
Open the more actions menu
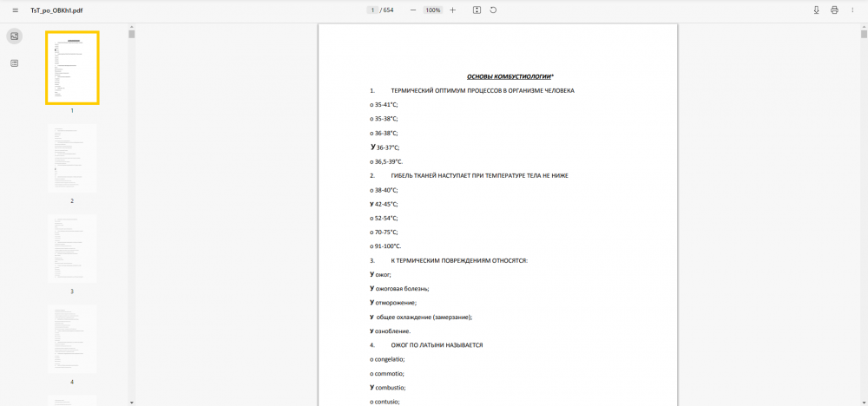click(852, 10)
